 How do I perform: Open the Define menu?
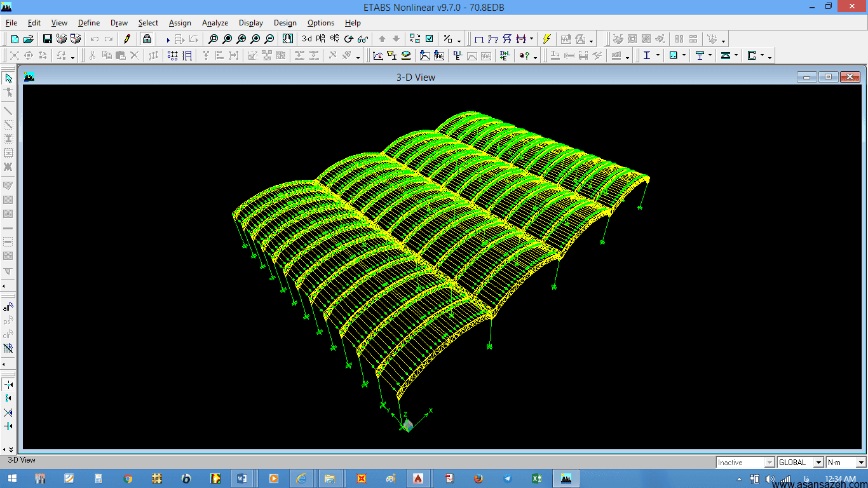point(89,23)
